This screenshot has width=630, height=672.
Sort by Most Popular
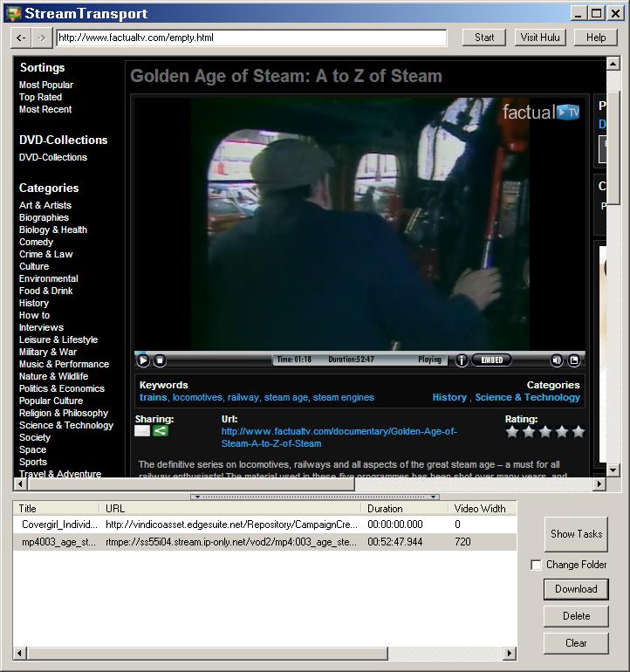46,85
